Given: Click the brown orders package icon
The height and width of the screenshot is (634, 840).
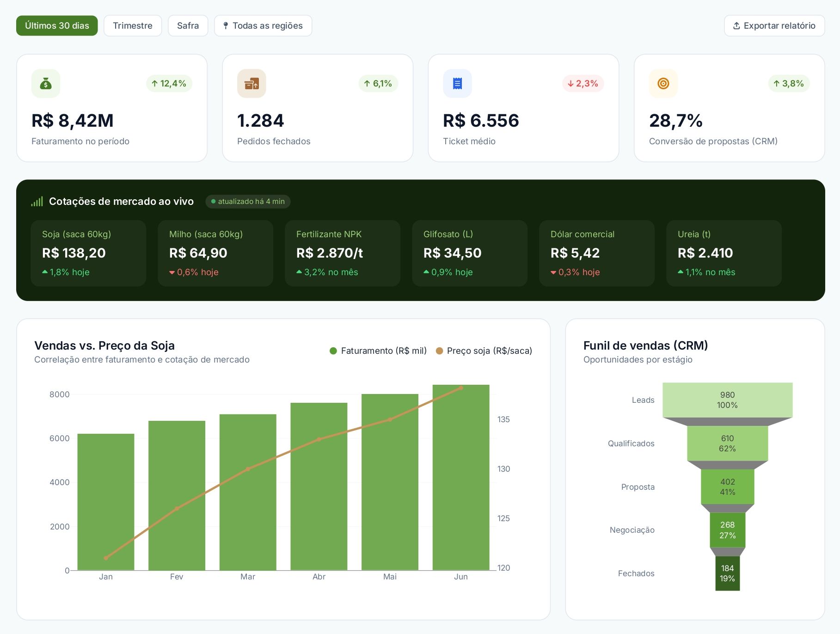Looking at the screenshot, I should [x=251, y=84].
